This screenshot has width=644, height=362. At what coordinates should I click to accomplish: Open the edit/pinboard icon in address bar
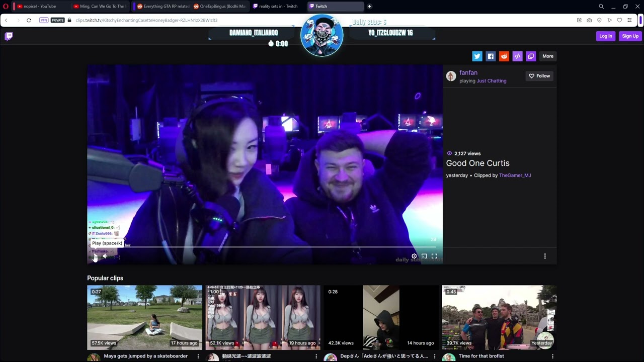(x=579, y=20)
